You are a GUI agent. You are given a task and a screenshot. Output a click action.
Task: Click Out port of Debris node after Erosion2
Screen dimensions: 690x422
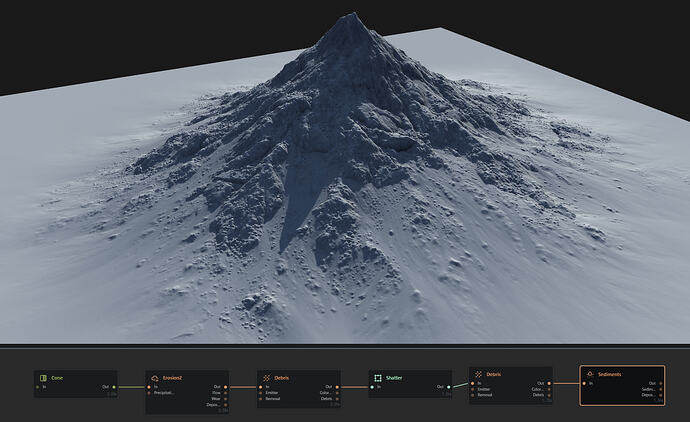pos(337,387)
